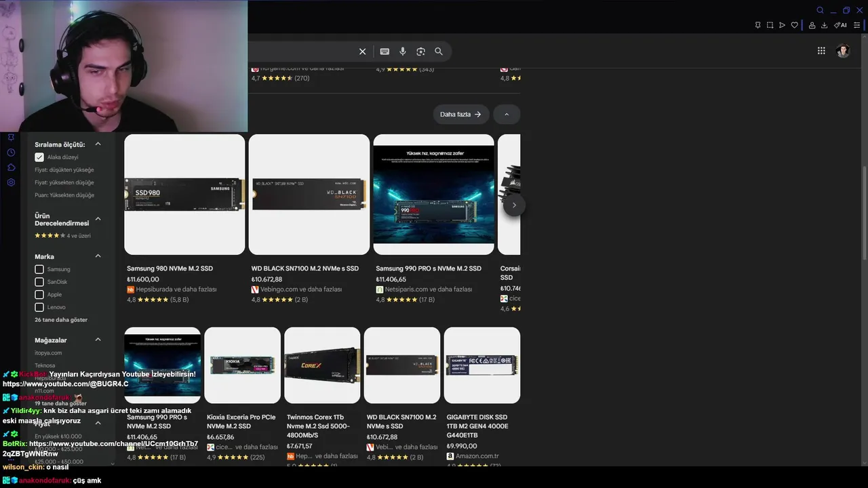Image resolution: width=868 pixels, height=488 pixels.
Task: Show 26 more brands ('26 tane daha göster')
Action: click(61, 320)
